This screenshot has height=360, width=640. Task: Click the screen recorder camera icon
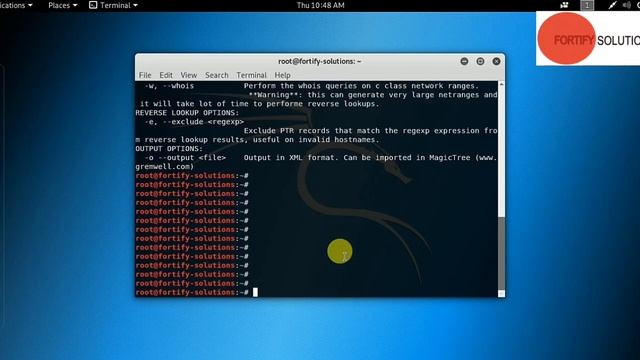pyautogui.click(x=564, y=5)
